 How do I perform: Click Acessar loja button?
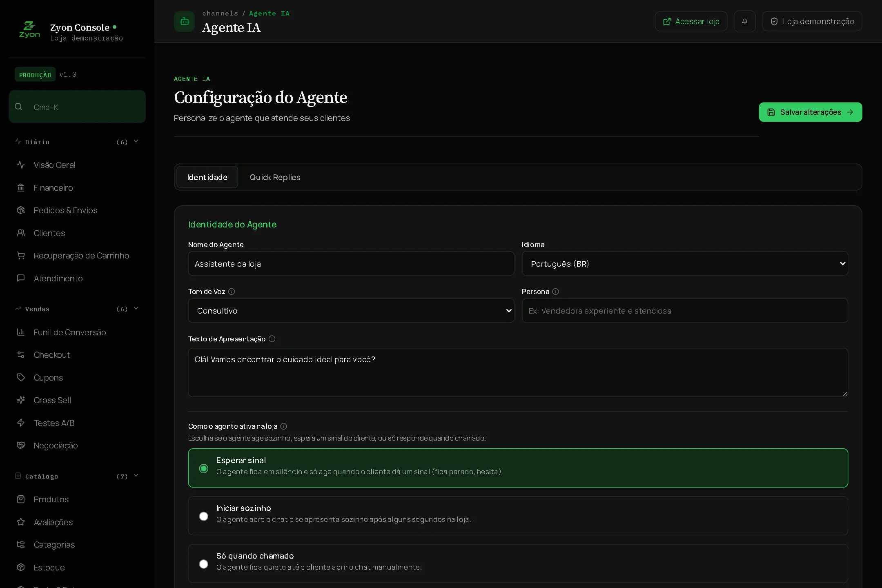point(691,21)
